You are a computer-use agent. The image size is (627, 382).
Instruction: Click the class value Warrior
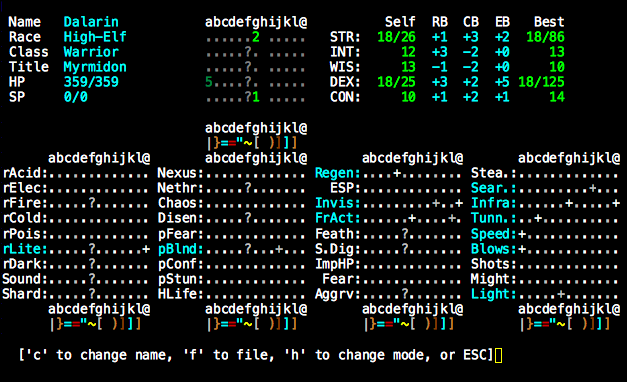click(91, 52)
